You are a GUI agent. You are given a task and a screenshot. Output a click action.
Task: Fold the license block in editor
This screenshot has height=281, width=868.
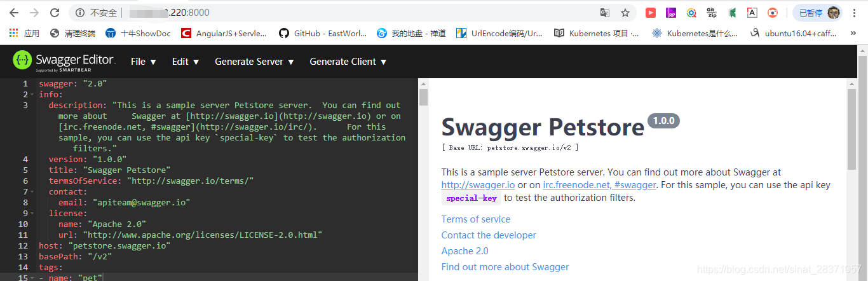32,214
